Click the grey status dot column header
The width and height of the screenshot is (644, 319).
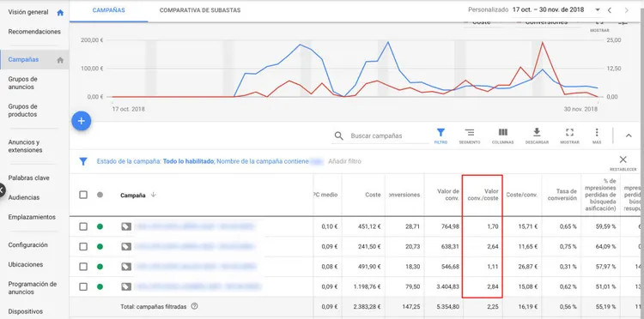tap(100, 196)
